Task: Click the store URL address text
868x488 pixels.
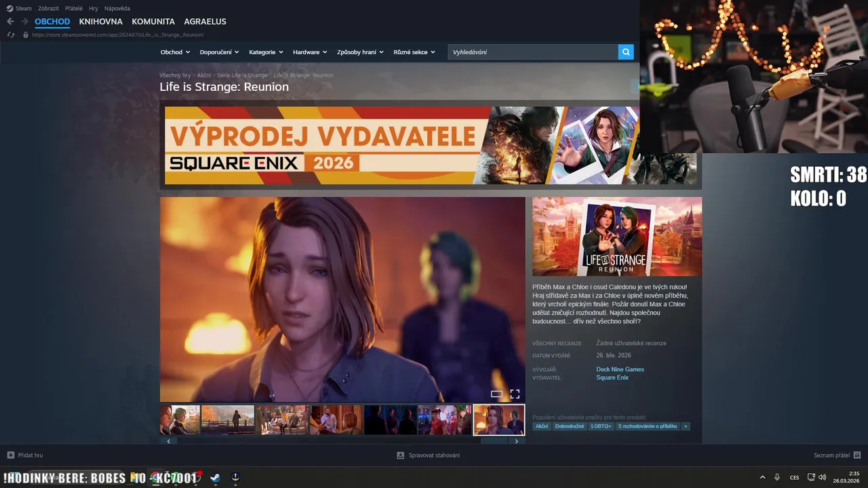Action: (117, 35)
